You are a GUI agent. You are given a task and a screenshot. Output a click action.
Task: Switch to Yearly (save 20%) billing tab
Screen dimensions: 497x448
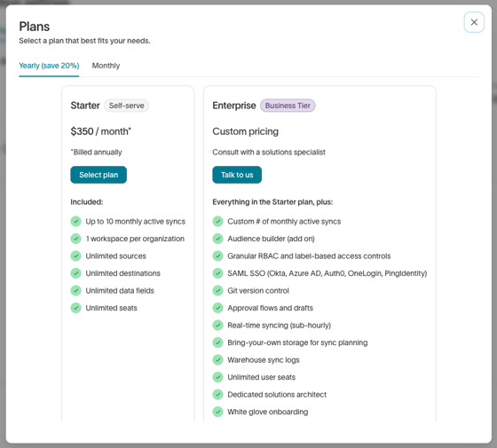(x=49, y=66)
